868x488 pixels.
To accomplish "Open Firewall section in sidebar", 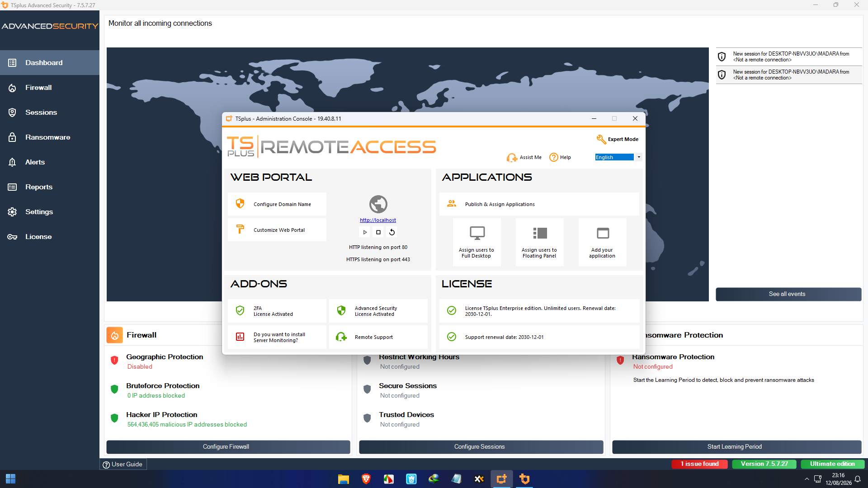I will click(x=50, y=88).
